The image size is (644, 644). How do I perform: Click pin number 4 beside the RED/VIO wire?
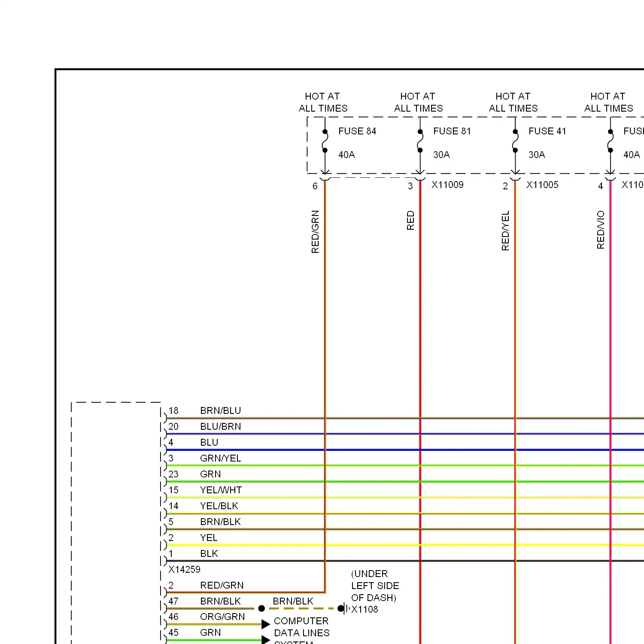click(x=601, y=186)
